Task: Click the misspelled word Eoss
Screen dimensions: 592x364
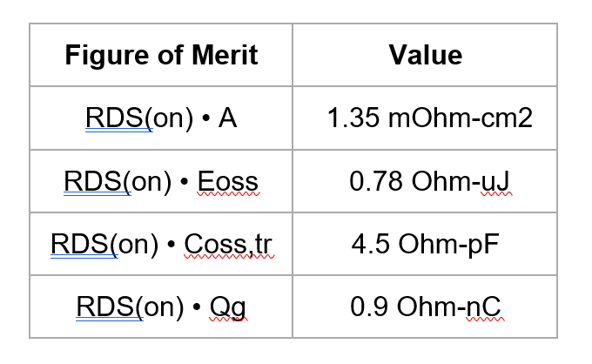Action: pos(228,181)
